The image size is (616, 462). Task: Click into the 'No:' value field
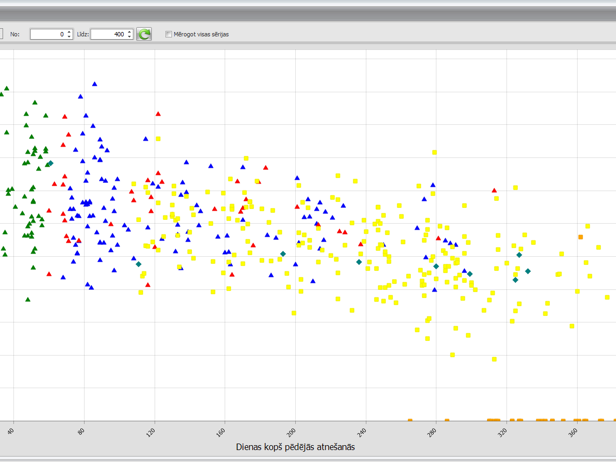point(46,34)
